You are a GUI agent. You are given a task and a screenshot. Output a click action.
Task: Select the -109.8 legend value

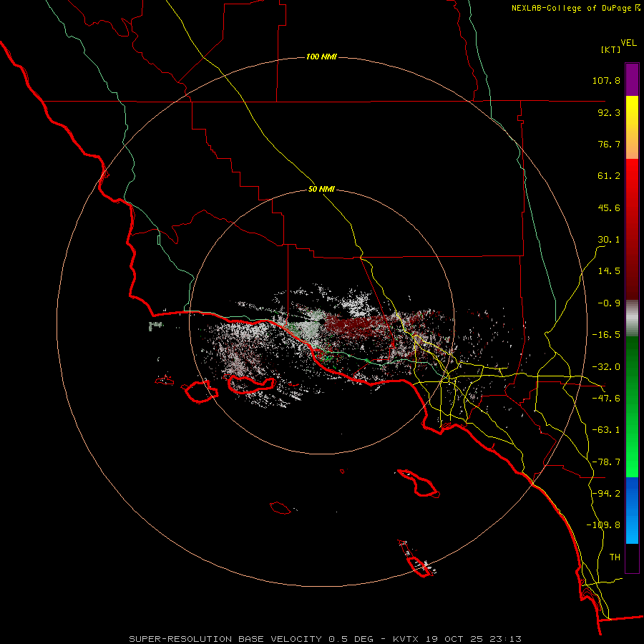[x=603, y=525]
